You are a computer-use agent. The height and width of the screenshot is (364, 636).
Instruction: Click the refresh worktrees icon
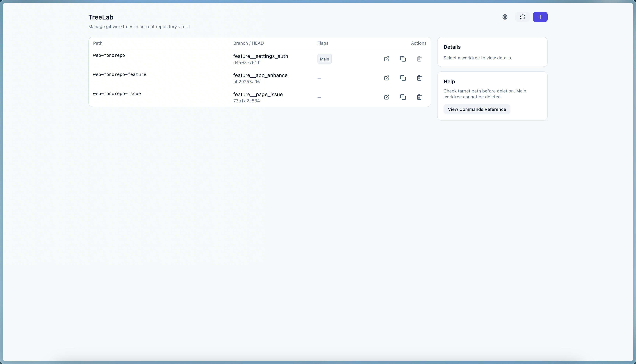(x=522, y=17)
